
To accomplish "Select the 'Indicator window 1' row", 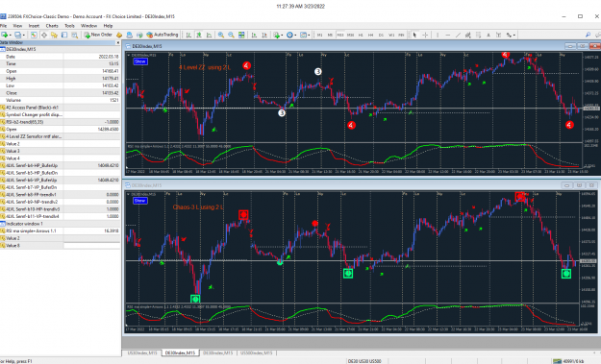I will (x=60, y=224).
